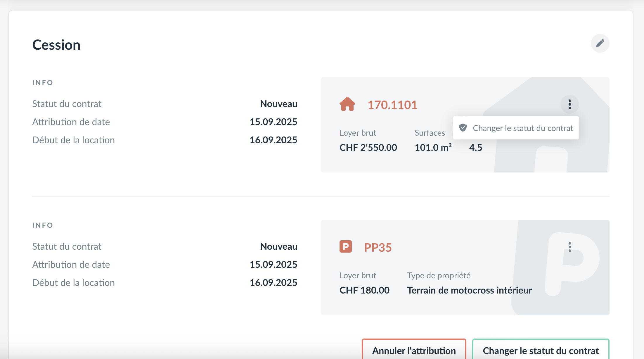644x359 pixels.
Task: Click the parking P icon beside PP35
Action: 345,247
